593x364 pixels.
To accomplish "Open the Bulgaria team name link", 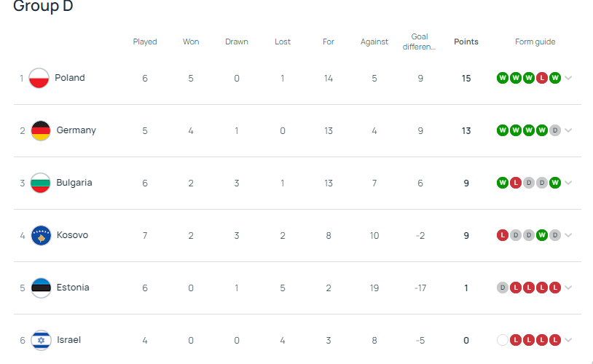I will [x=74, y=183].
